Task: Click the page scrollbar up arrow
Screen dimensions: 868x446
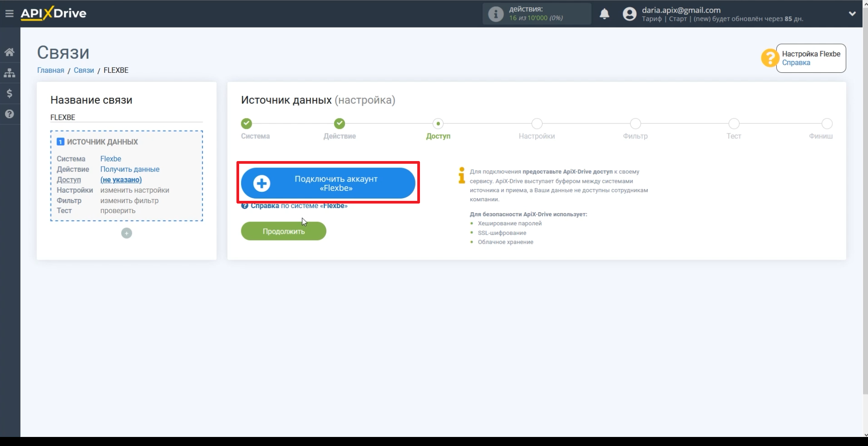Action: 865,3
